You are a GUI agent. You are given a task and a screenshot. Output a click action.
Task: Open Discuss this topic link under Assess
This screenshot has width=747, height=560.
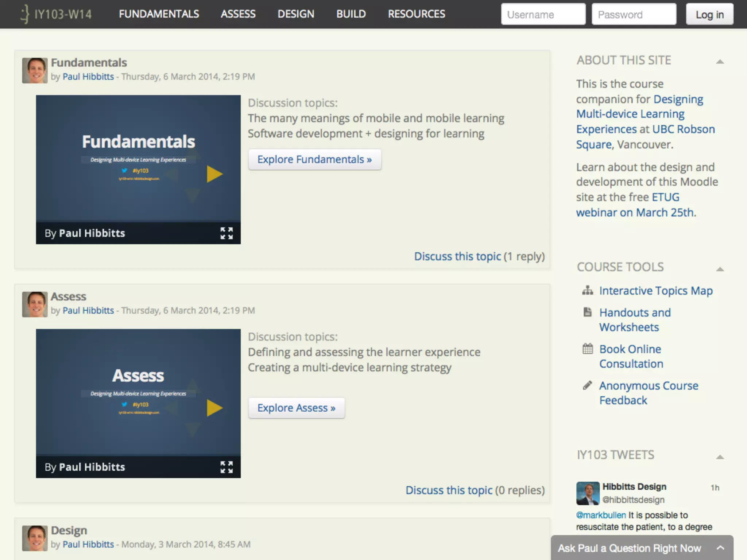point(449,490)
